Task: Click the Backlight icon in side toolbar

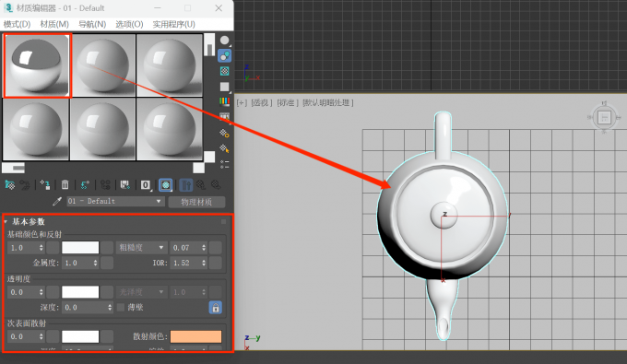Action: click(225, 55)
